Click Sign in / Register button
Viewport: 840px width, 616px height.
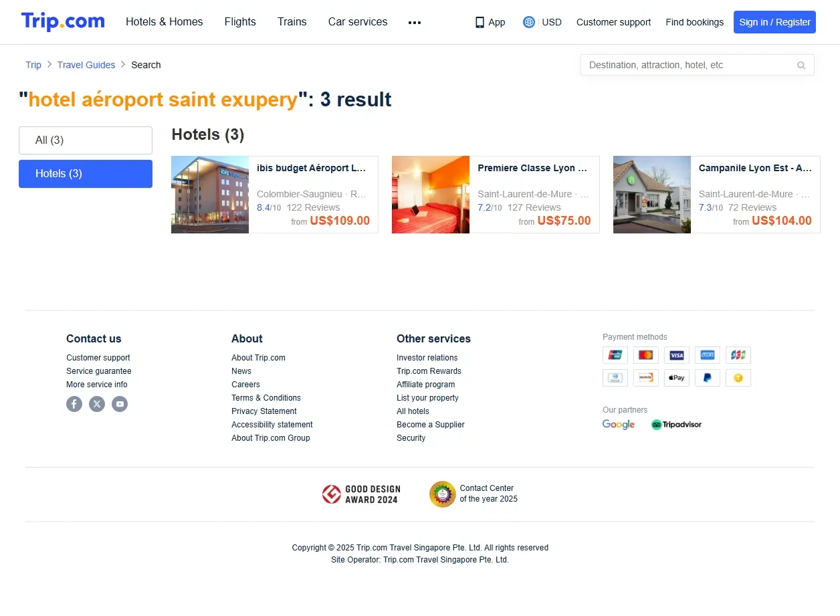tap(774, 22)
